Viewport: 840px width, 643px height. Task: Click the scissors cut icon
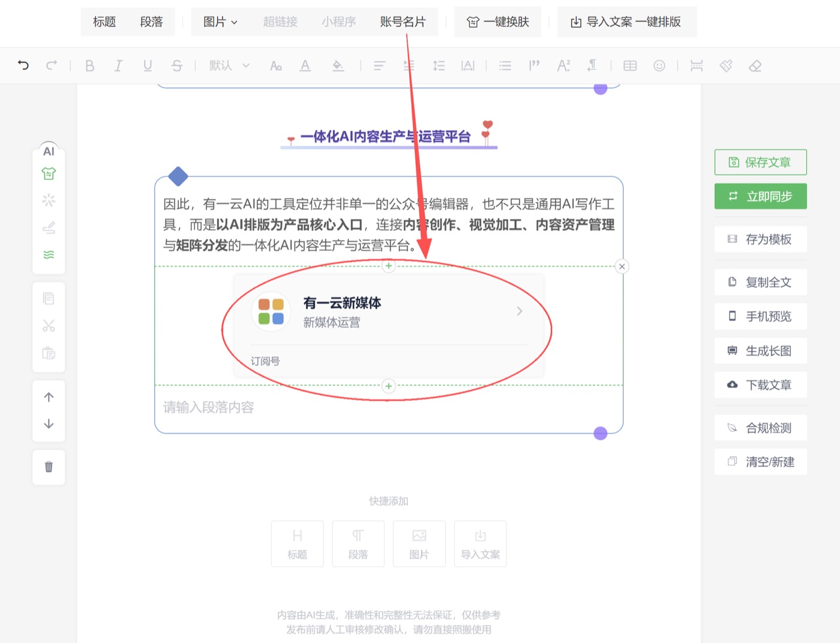click(x=49, y=326)
